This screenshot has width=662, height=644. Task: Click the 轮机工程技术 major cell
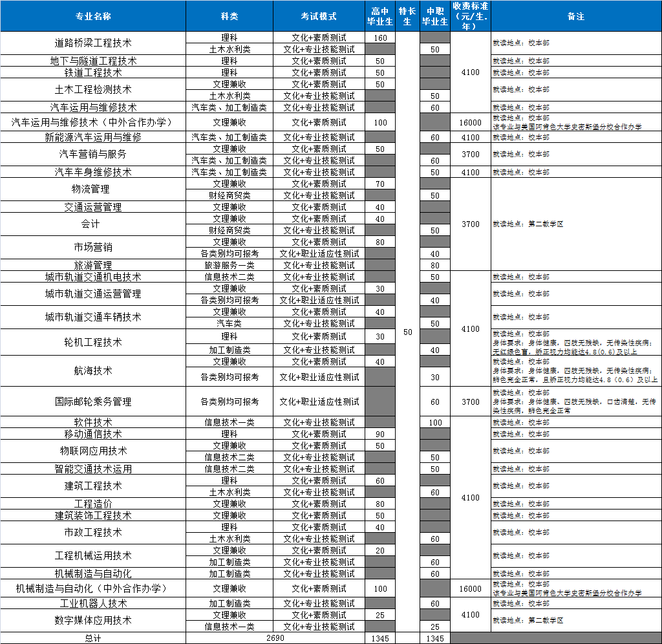click(x=92, y=342)
